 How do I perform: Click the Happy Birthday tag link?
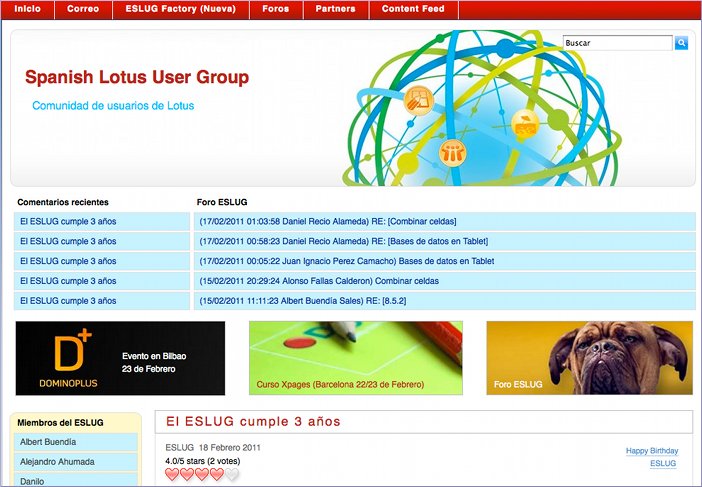coord(652,451)
